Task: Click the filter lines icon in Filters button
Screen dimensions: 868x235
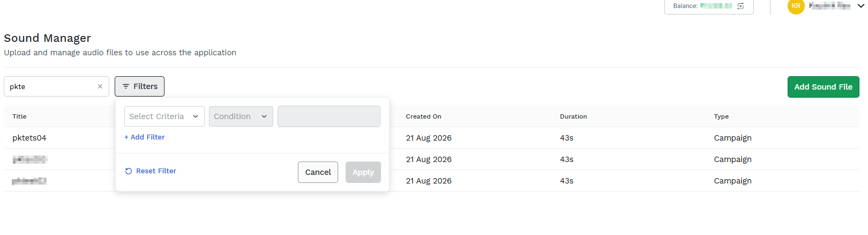Action: tap(126, 86)
